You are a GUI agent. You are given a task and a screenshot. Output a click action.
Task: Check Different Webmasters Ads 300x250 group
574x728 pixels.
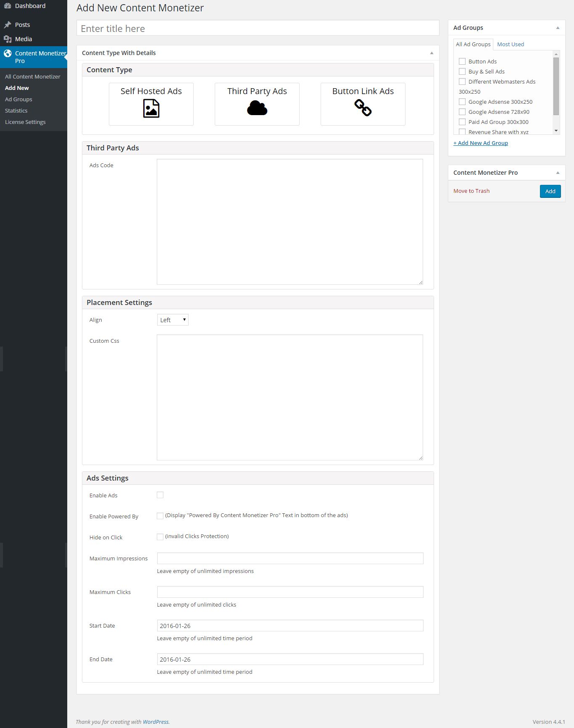(462, 81)
